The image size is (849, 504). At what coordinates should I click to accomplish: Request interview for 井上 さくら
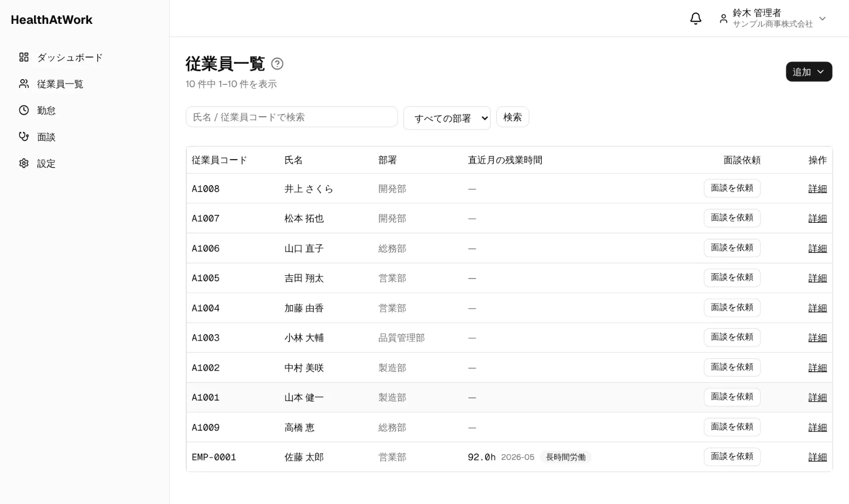(732, 188)
